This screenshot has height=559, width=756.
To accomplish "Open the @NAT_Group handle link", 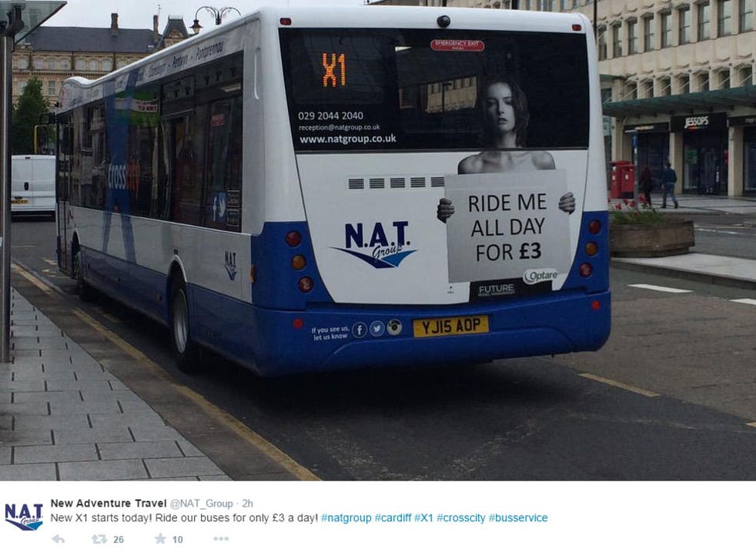I will pos(202,504).
